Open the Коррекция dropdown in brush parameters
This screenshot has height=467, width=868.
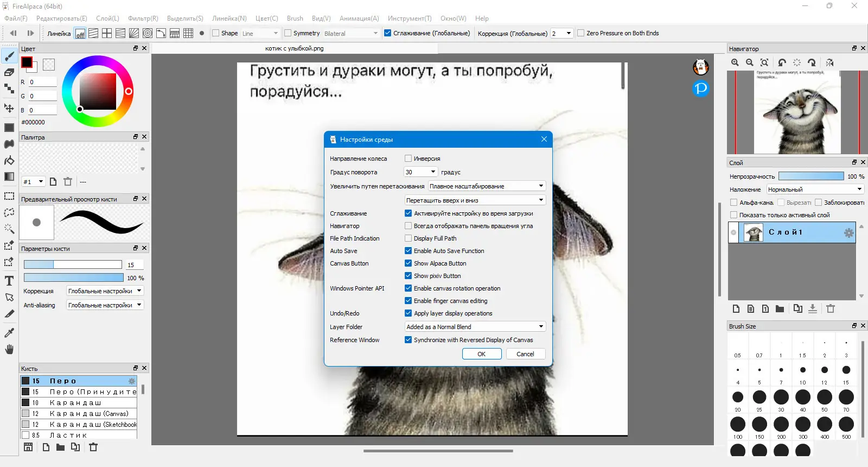click(105, 291)
